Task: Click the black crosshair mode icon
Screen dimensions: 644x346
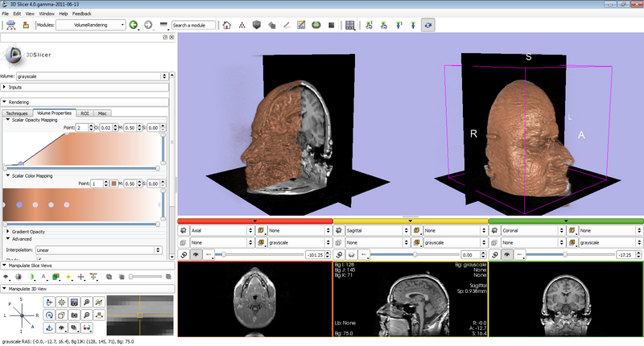Action: tap(81, 277)
